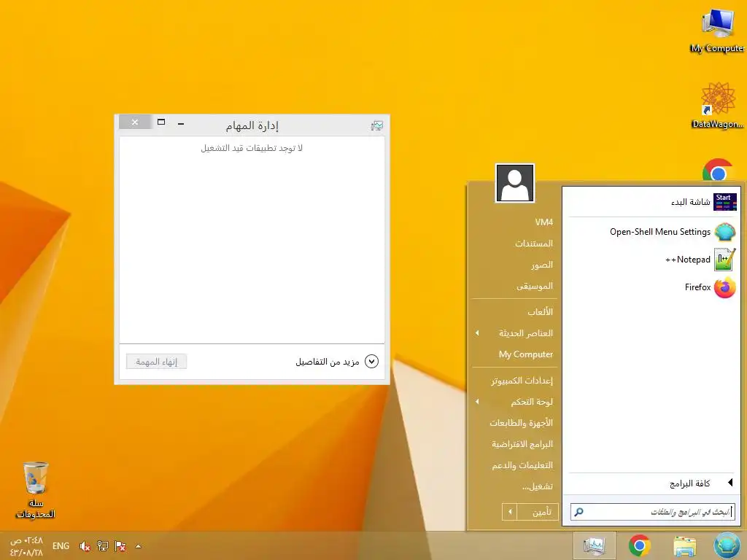Expand the Recent Items العناصر الحديثة submenu arrow
Image resolution: width=747 pixels, height=560 pixels.
477,332
